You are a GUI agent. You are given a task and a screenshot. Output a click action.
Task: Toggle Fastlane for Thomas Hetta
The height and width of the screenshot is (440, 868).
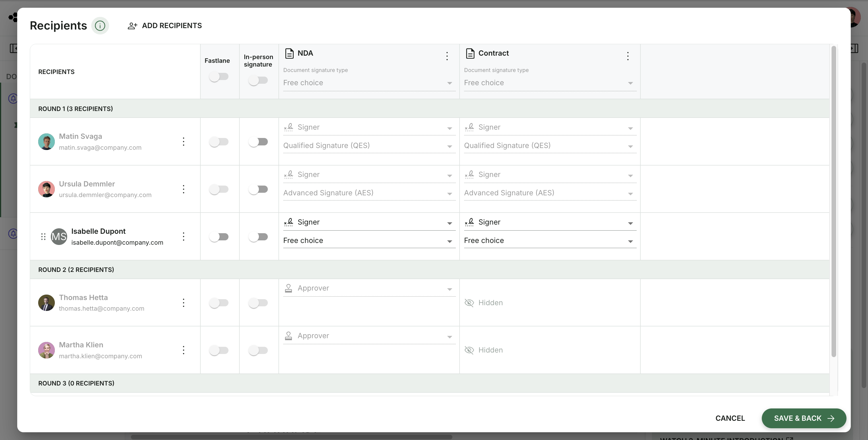point(219,303)
